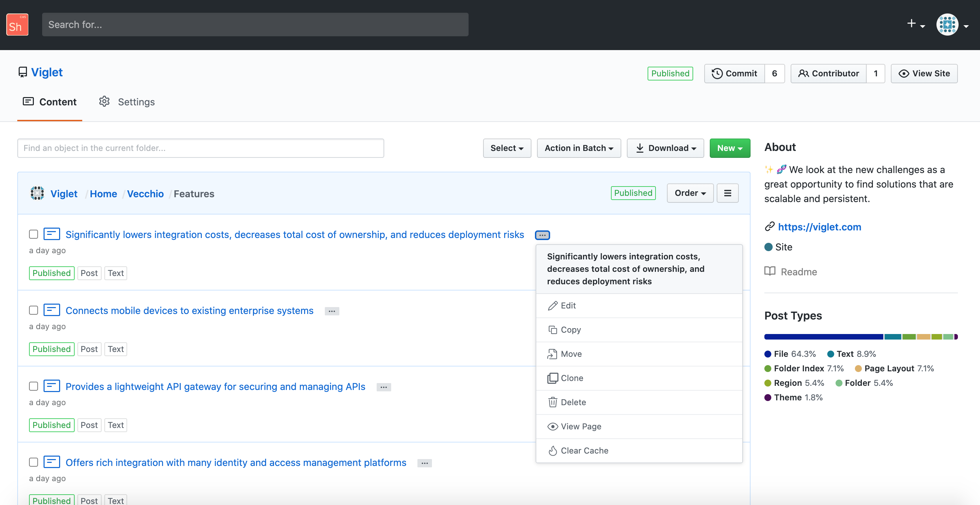Check the Significantly lowers integration costs checkbox

(34, 234)
